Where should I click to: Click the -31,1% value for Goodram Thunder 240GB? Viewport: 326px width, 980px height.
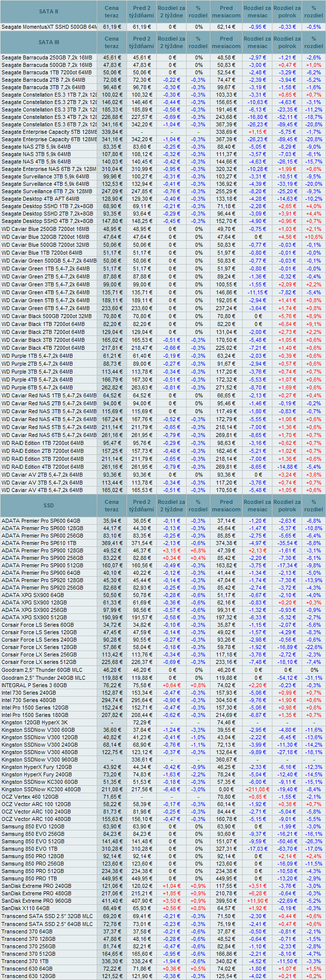(x=314, y=678)
